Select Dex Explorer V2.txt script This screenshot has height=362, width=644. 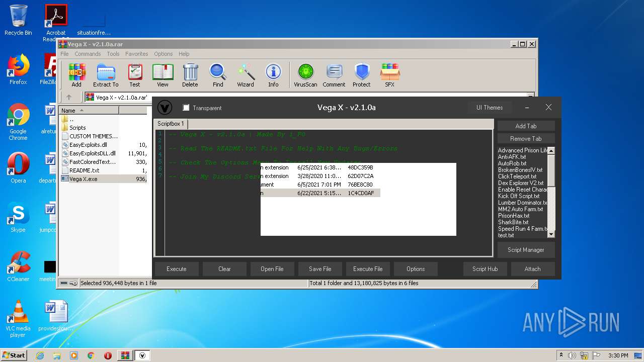[x=521, y=183]
